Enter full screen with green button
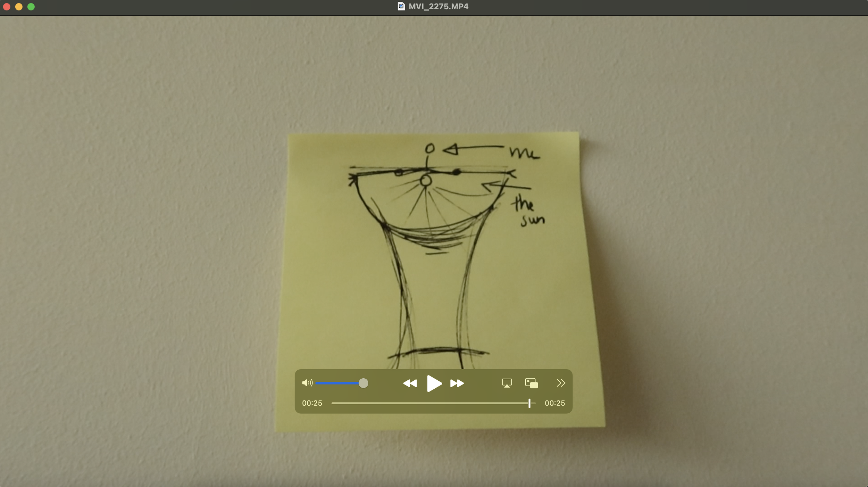868x487 pixels. pyautogui.click(x=31, y=7)
